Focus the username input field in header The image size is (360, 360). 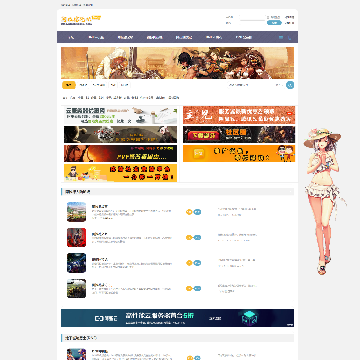coord(252,17)
